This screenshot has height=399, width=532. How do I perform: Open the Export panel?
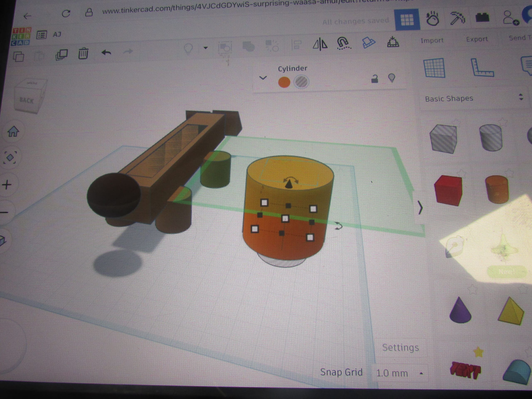click(x=477, y=39)
